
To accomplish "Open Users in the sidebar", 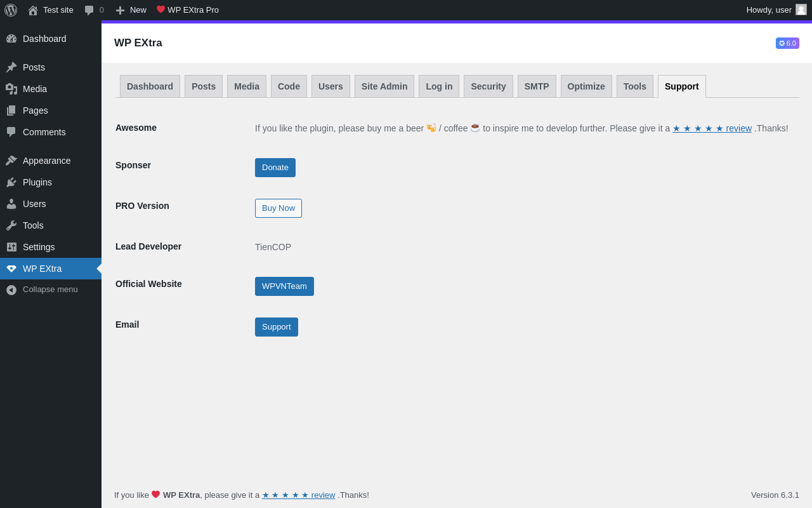I will 51,204.
